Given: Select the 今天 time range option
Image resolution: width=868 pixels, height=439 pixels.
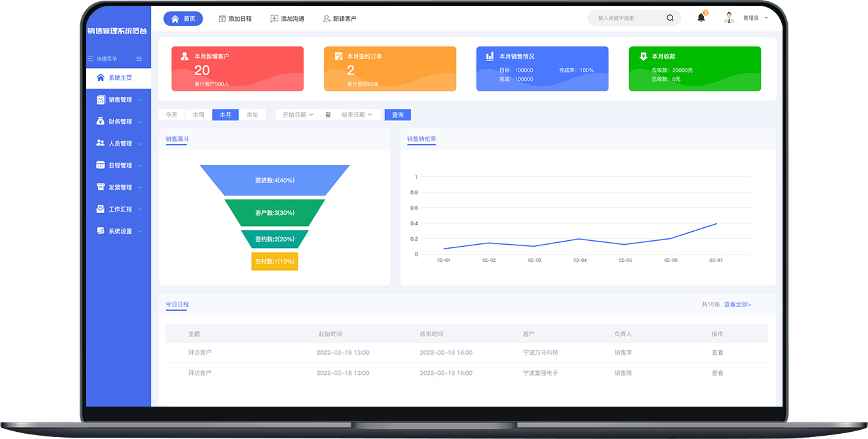Looking at the screenshot, I should [172, 115].
